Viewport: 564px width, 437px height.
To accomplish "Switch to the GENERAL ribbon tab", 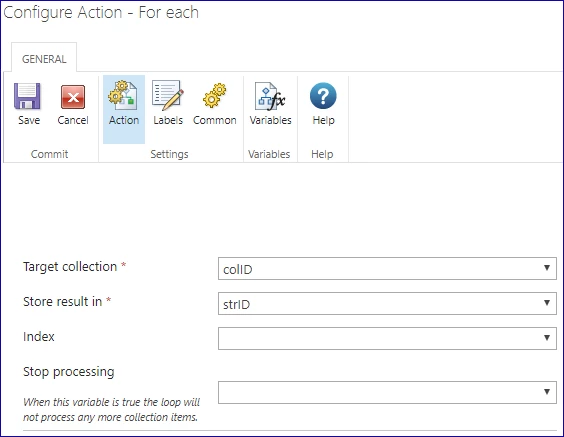I will point(44,59).
